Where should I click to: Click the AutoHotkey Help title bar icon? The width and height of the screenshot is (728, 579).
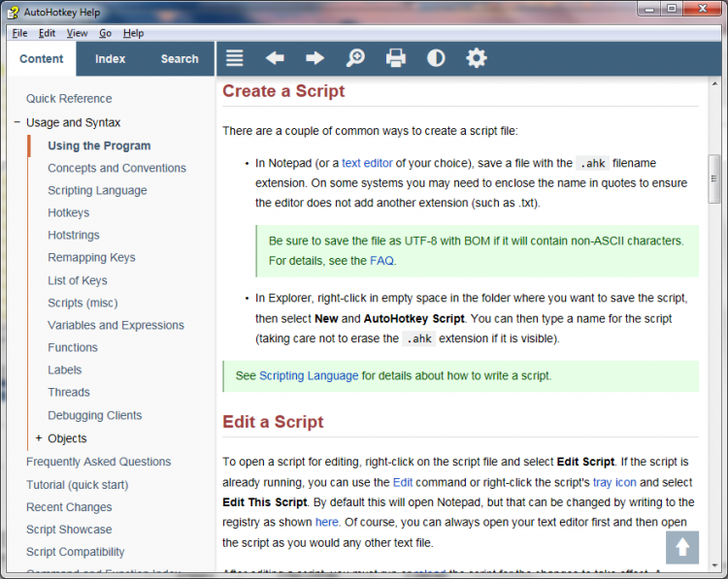[13, 12]
